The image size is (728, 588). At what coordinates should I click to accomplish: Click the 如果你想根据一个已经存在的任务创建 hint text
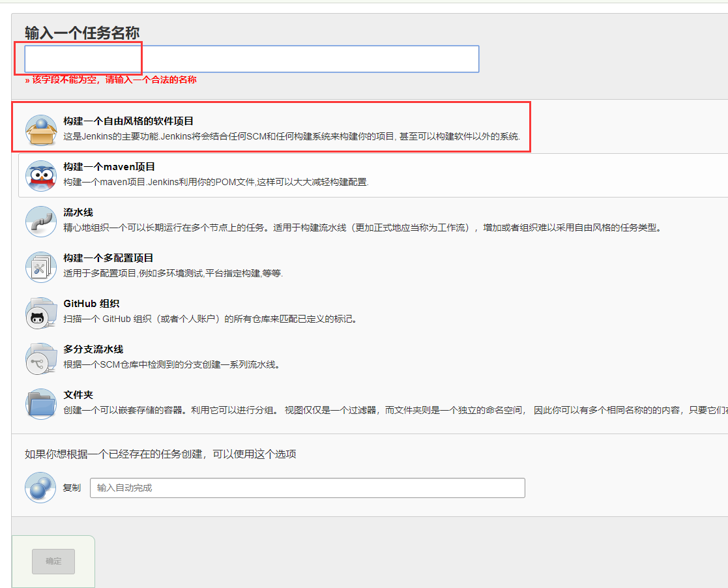160,454
